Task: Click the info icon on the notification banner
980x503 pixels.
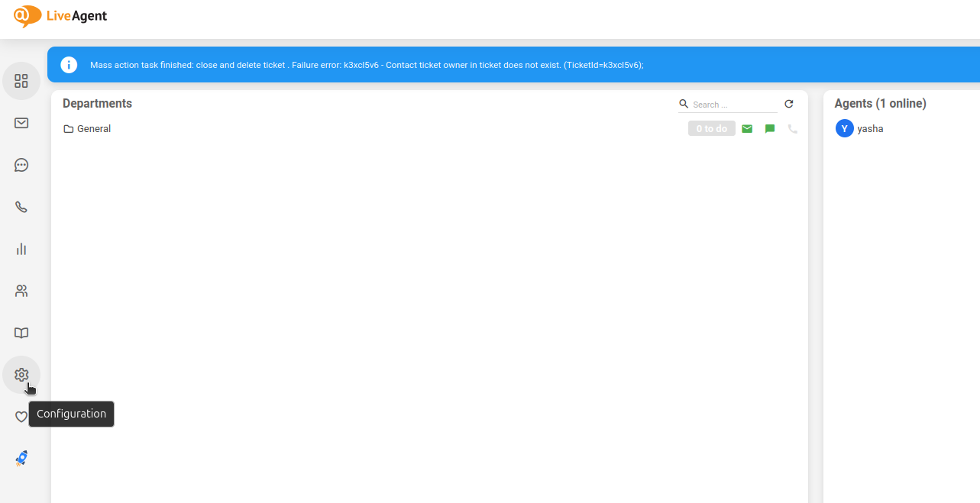Action: [x=69, y=65]
